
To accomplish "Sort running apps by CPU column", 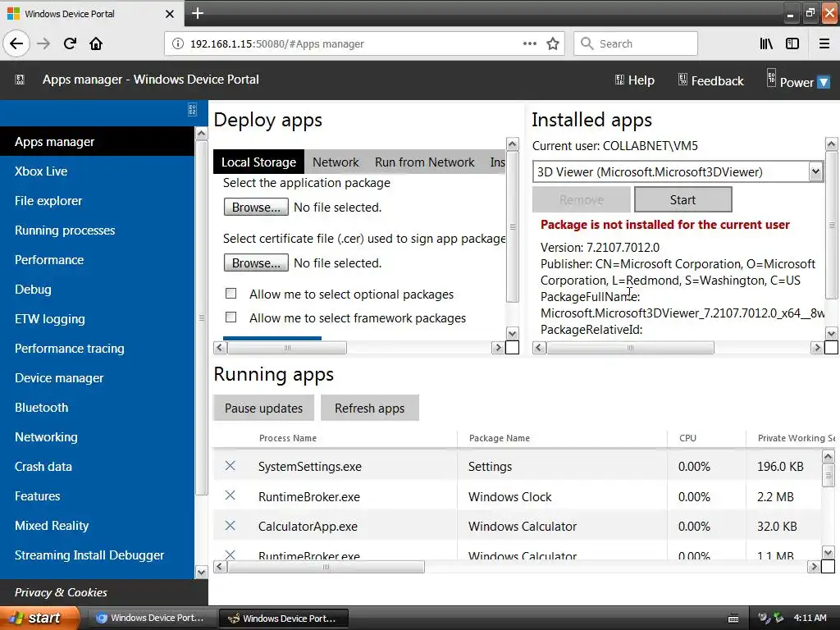I will [x=688, y=438].
